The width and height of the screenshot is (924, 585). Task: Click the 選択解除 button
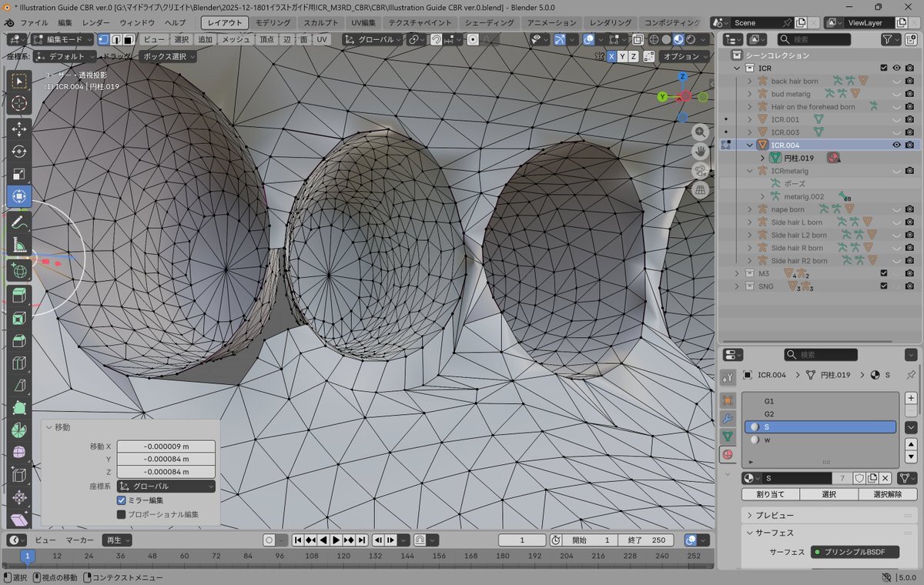click(888, 494)
